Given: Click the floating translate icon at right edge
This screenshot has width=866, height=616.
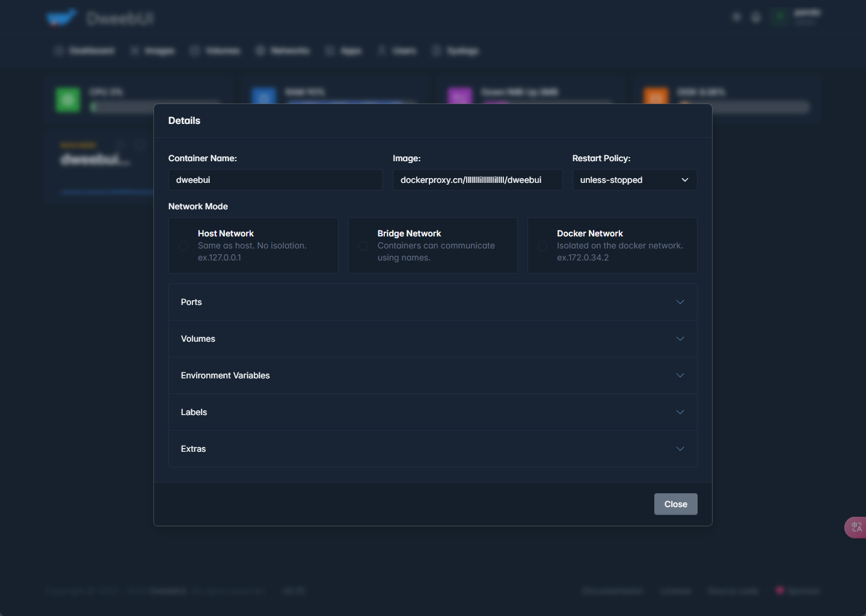Looking at the screenshot, I should pyautogui.click(x=856, y=528).
